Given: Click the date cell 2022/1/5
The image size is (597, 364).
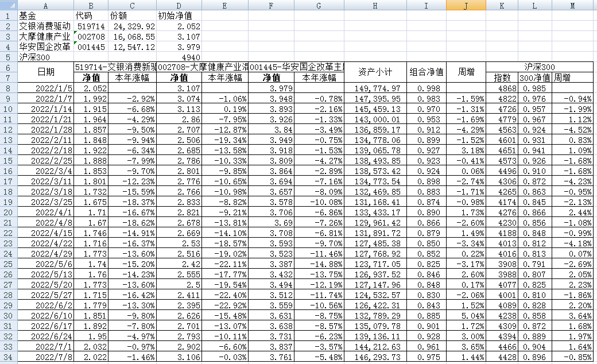Looking at the screenshot, I should click(45, 88).
